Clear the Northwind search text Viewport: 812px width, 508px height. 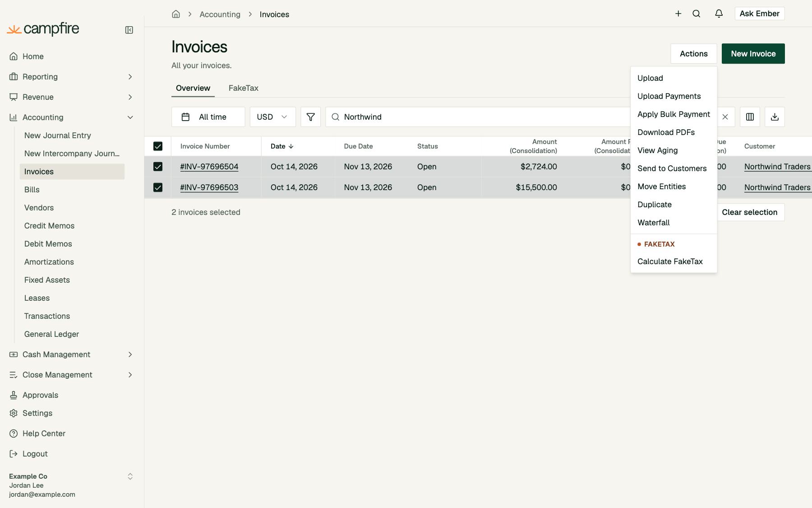pos(725,117)
